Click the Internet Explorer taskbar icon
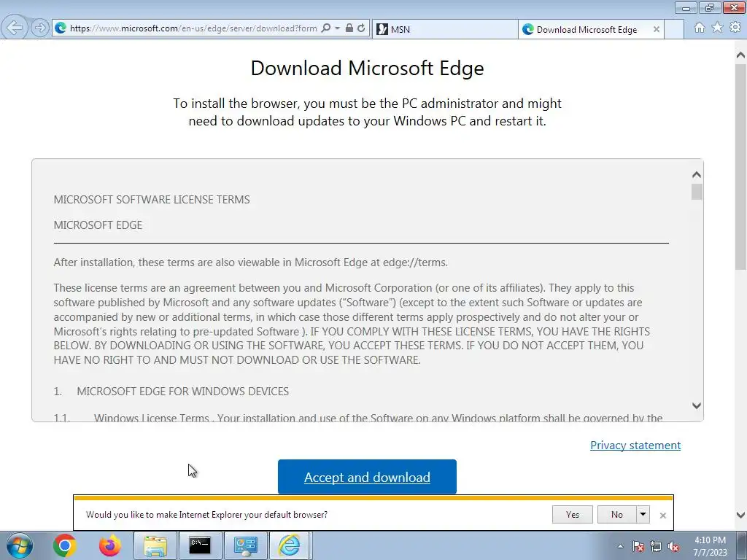The image size is (747, 560). click(290, 545)
